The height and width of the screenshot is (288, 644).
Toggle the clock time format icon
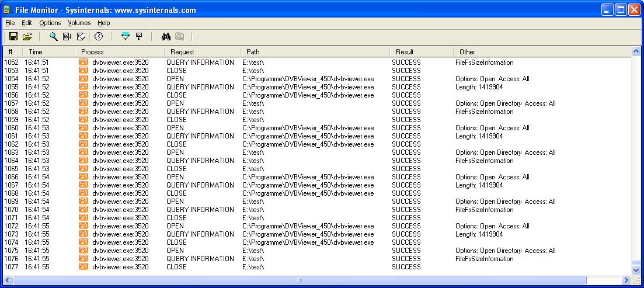(x=99, y=37)
